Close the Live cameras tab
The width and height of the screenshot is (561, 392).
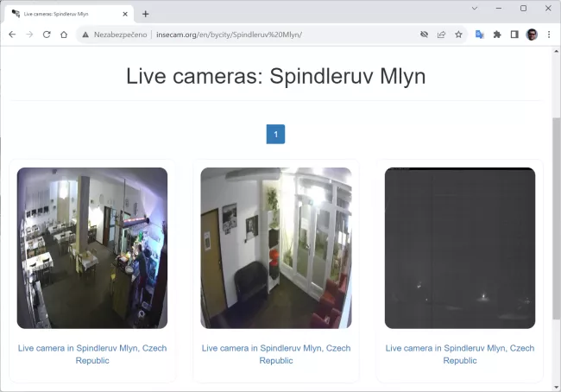(x=125, y=14)
